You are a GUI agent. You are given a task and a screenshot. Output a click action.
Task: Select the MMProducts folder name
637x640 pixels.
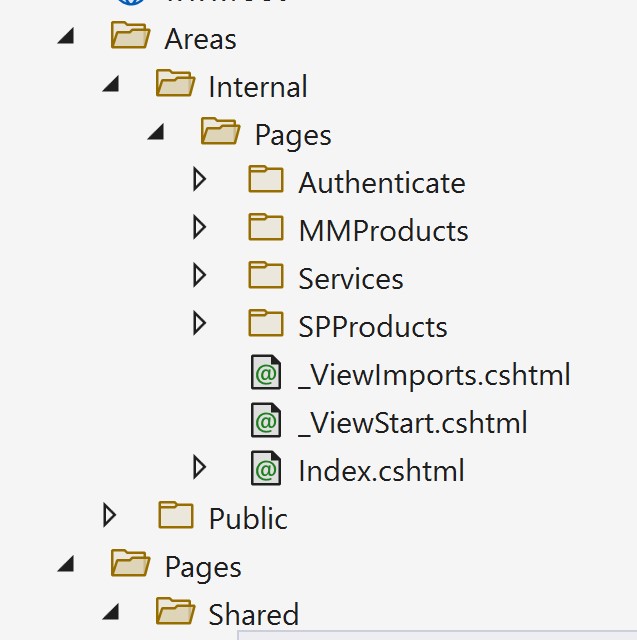(x=384, y=231)
